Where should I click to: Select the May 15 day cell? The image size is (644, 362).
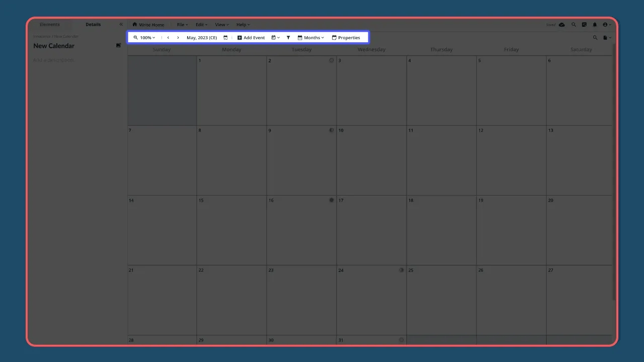231,229
